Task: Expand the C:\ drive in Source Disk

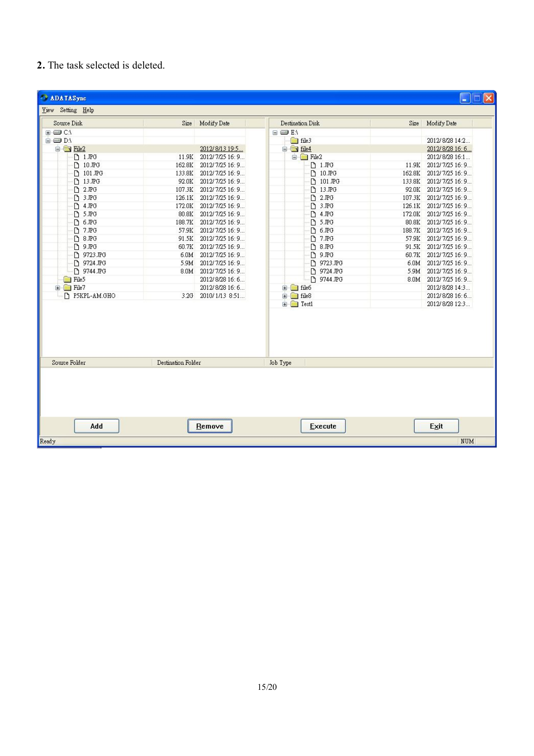Action: [48, 133]
